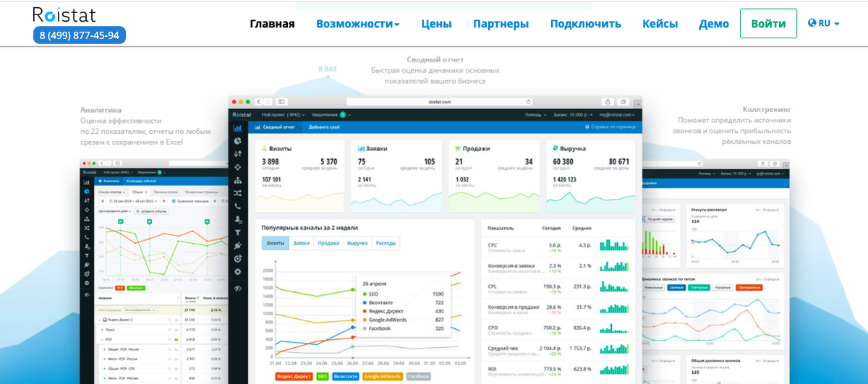Click the Заявки card chart icon
Image resolution: width=868 pixels, height=384 pixels.
pyautogui.click(x=362, y=148)
